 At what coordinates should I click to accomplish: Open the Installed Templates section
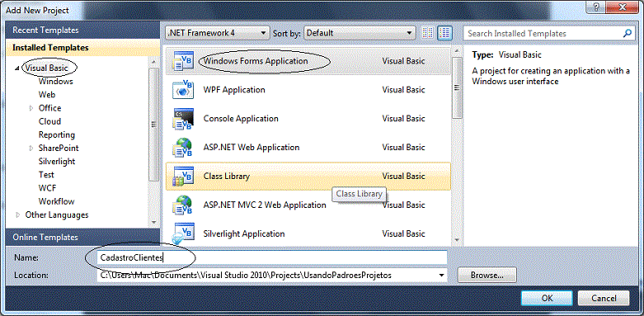click(x=82, y=48)
